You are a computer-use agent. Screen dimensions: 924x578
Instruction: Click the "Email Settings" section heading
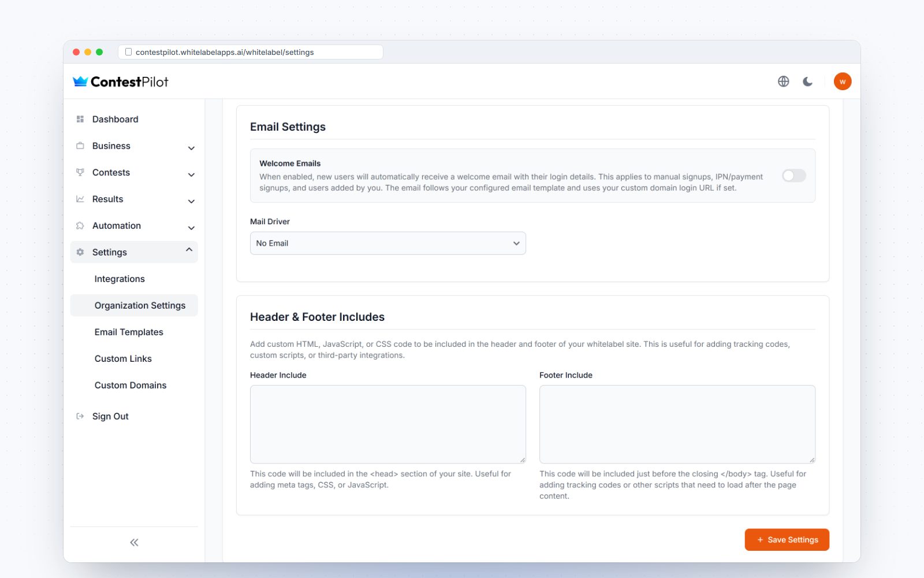click(288, 127)
